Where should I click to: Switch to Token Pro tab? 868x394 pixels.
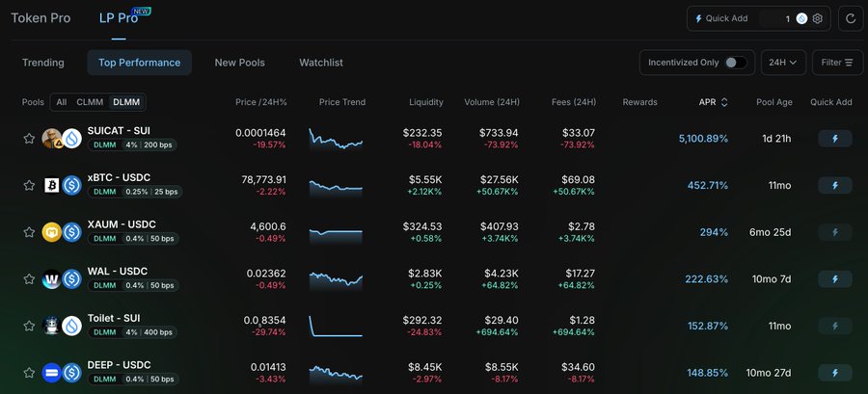pyautogui.click(x=41, y=18)
